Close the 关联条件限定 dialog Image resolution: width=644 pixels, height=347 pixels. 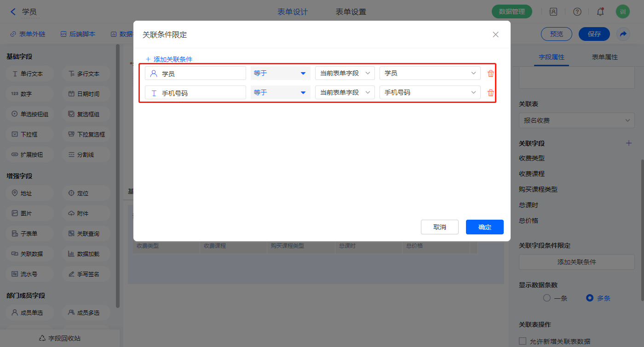(x=495, y=34)
